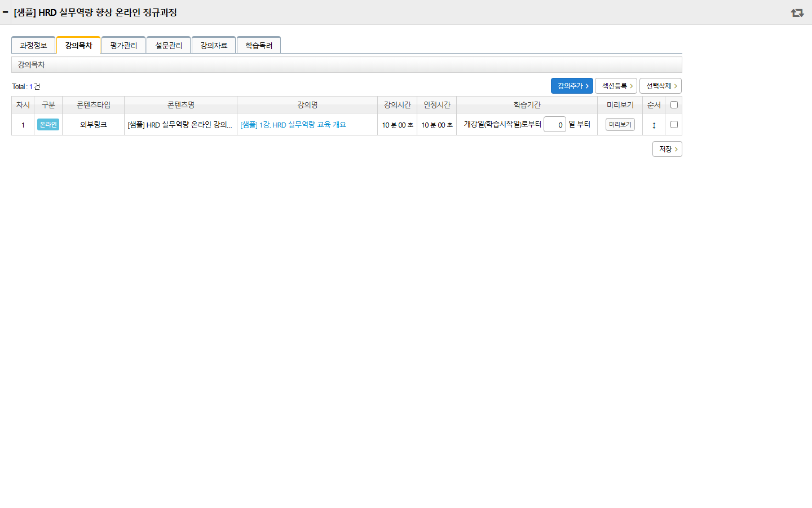This screenshot has width=812, height=508.
Task: Click the 강의목차 section heading bar
Action: click(347, 64)
